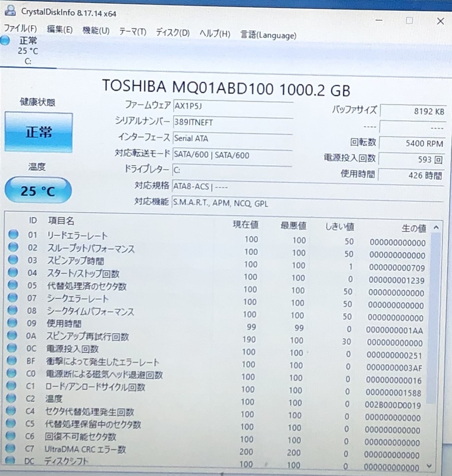Maximize the CrystalDiskInfo window

(409, 20)
